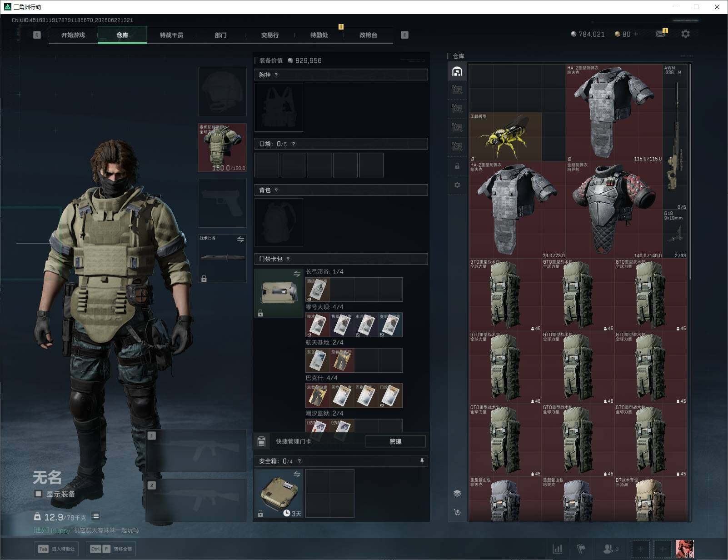Select the last keycard under 巴克什
The height and width of the screenshot is (560, 728).
coord(390,396)
